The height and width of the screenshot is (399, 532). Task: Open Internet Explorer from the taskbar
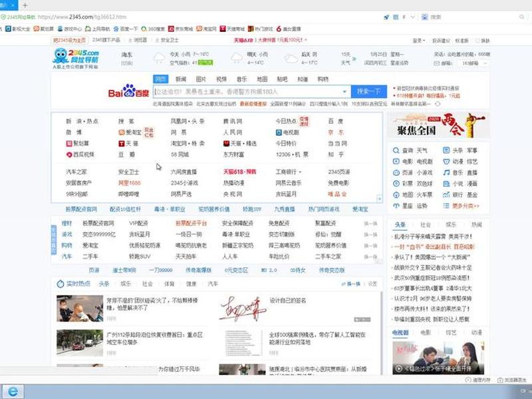click(x=13, y=392)
